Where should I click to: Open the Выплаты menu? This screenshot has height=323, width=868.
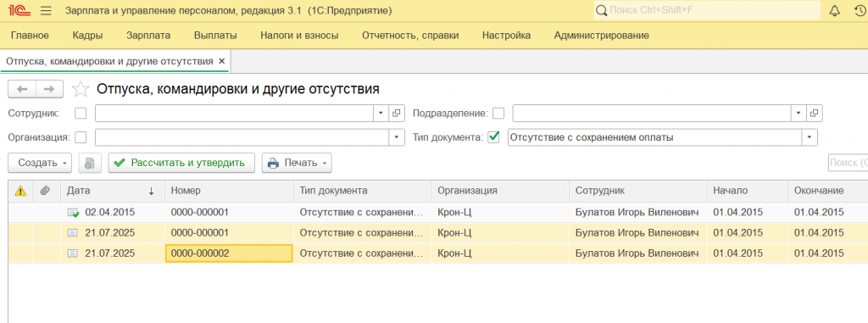215,36
